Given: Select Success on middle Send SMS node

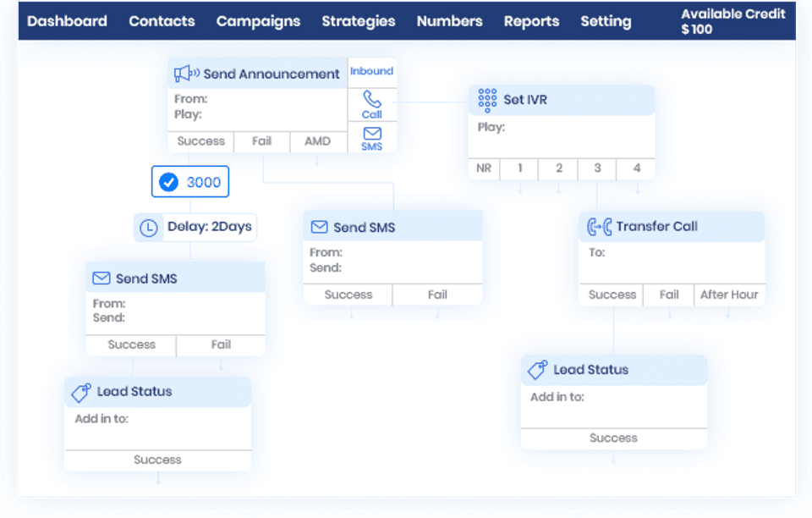Looking at the screenshot, I should 348,295.
